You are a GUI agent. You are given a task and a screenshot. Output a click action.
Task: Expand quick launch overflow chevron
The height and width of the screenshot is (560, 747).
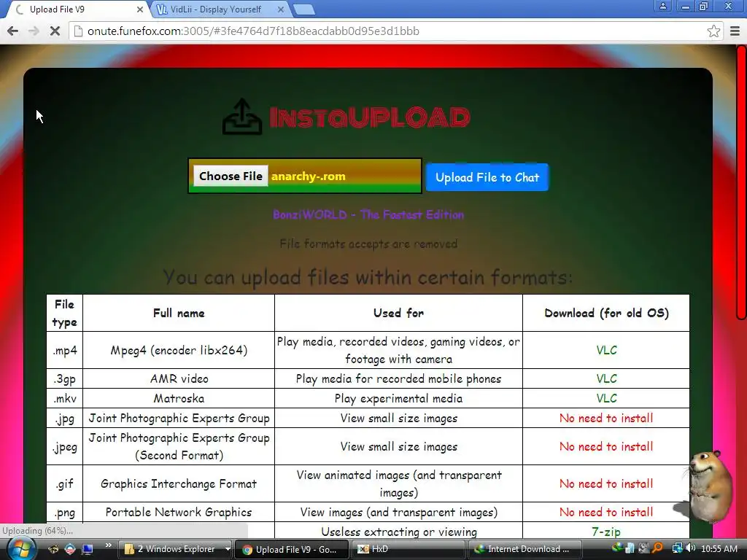point(108,545)
